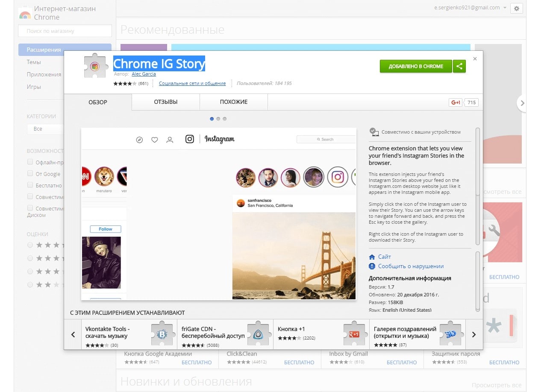Select the second carousel dot
This screenshot has height=392, width=547.
pyautogui.click(x=218, y=119)
